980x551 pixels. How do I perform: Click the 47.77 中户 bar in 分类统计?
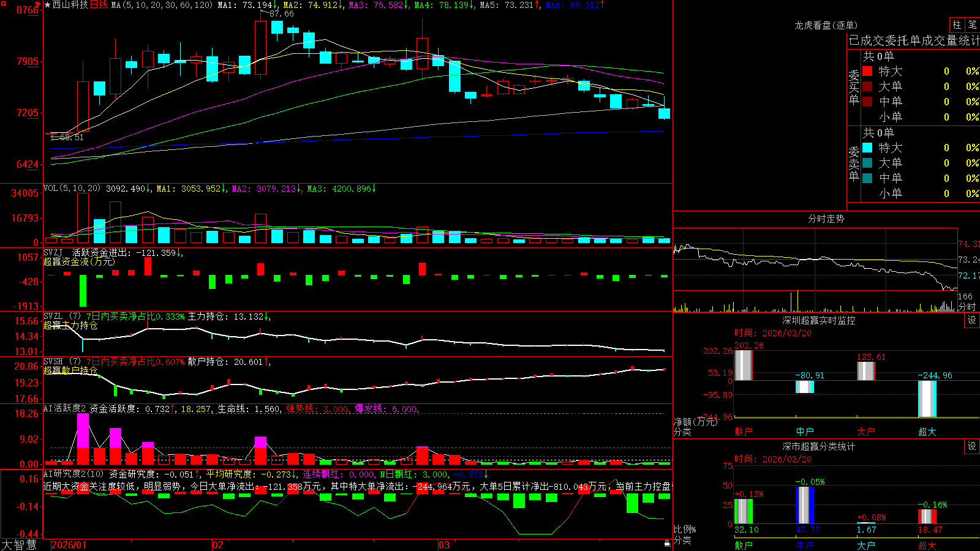pos(805,505)
